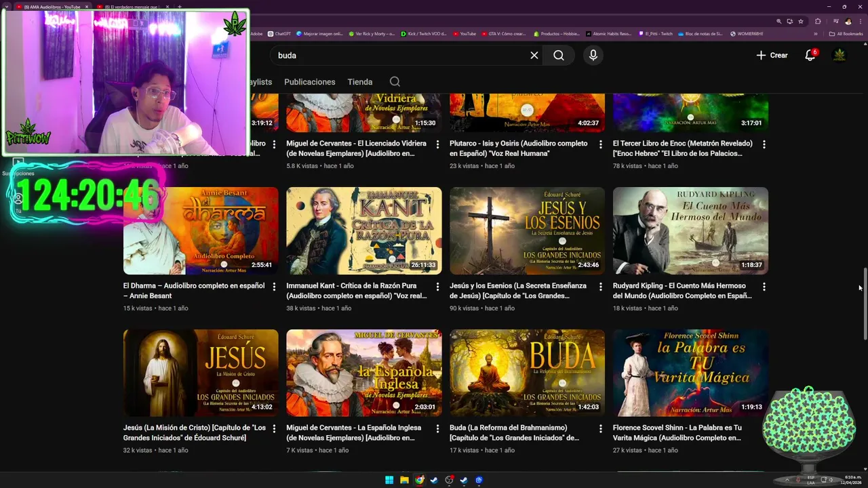Viewport: 868px width, 488px height.
Task: Open File Explorer from taskbar
Action: (404, 481)
